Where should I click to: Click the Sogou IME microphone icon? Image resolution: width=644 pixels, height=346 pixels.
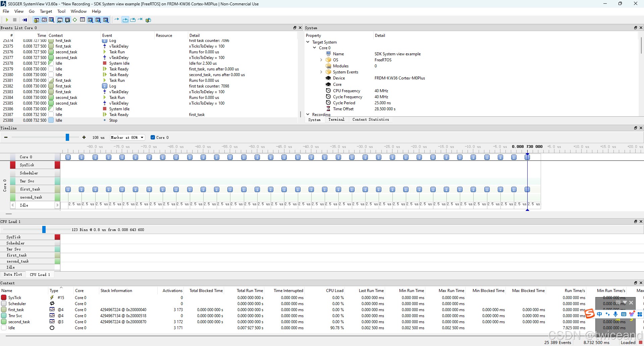point(615,314)
